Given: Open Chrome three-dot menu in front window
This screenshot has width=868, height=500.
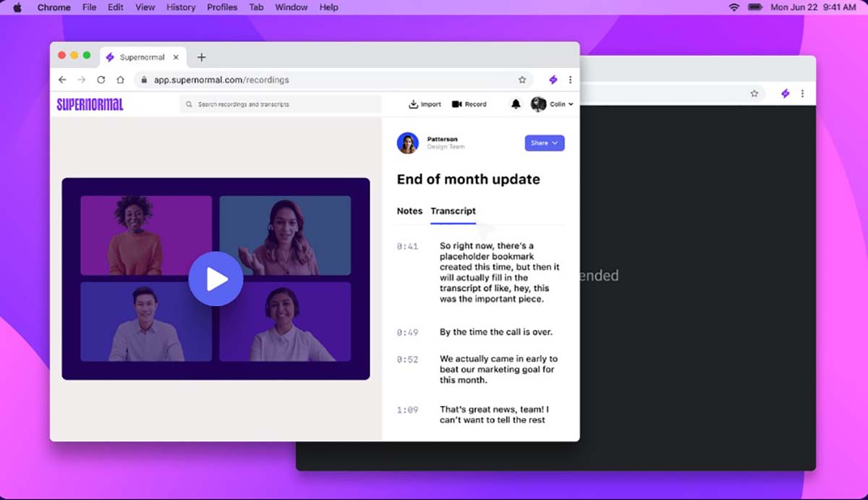Looking at the screenshot, I should tap(570, 80).
